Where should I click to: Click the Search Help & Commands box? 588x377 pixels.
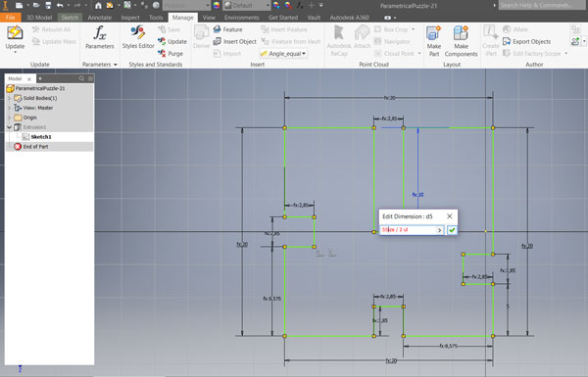tap(542, 5)
